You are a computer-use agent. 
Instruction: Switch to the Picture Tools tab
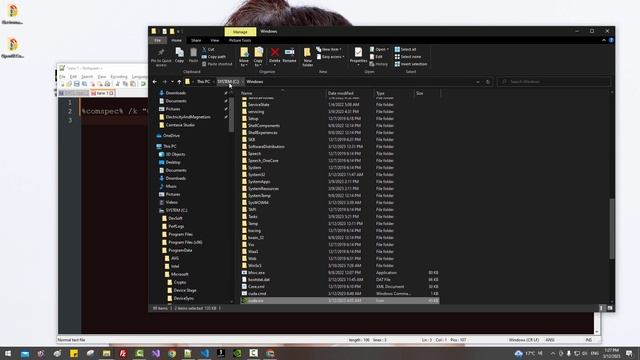click(x=240, y=40)
